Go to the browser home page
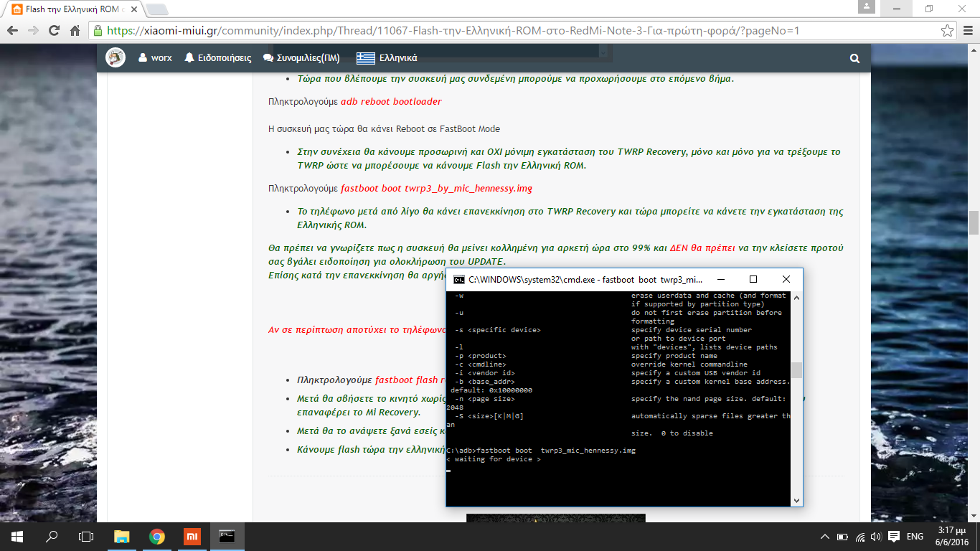This screenshot has width=980, height=551. click(75, 31)
